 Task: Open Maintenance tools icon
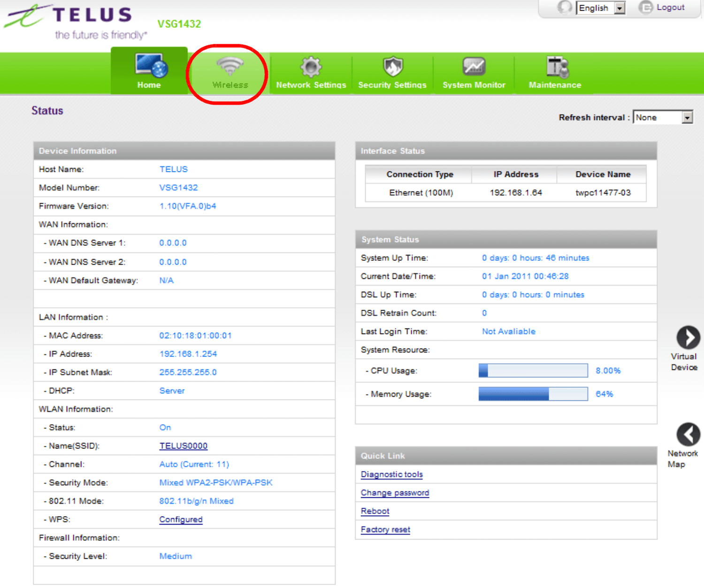click(x=557, y=67)
